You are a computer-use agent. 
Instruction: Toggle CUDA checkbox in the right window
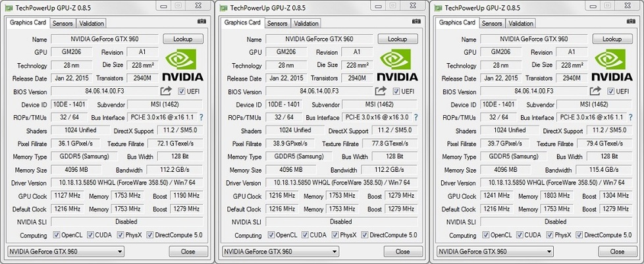pyautogui.click(x=520, y=235)
